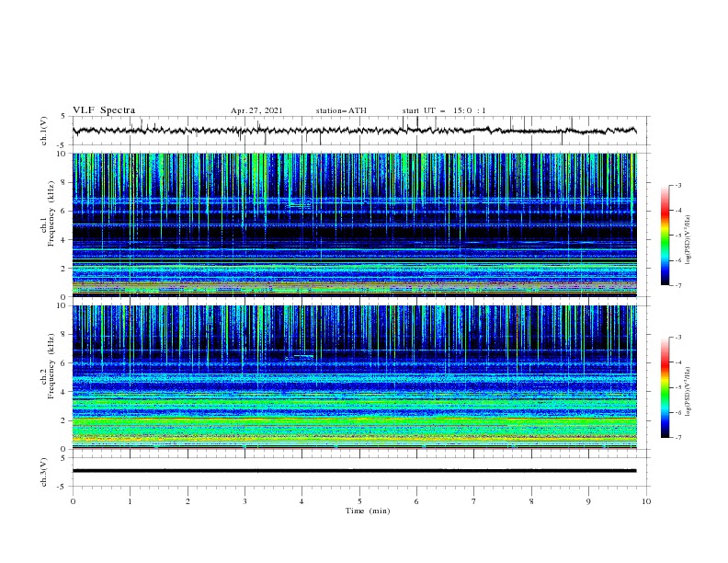This screenshot has height=563, width=728.
Task: Click the time axis tick label "6"
Action: coord(416,501)
